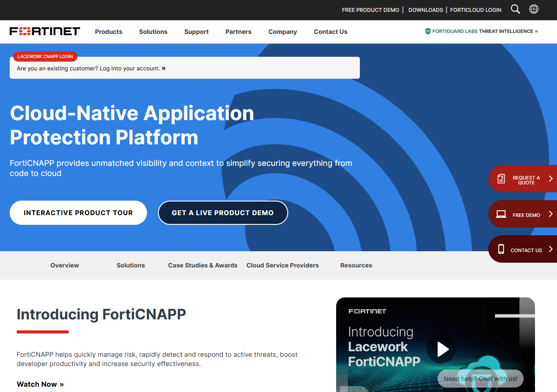Open the Downloads link
557x392 pixels.
425,10
